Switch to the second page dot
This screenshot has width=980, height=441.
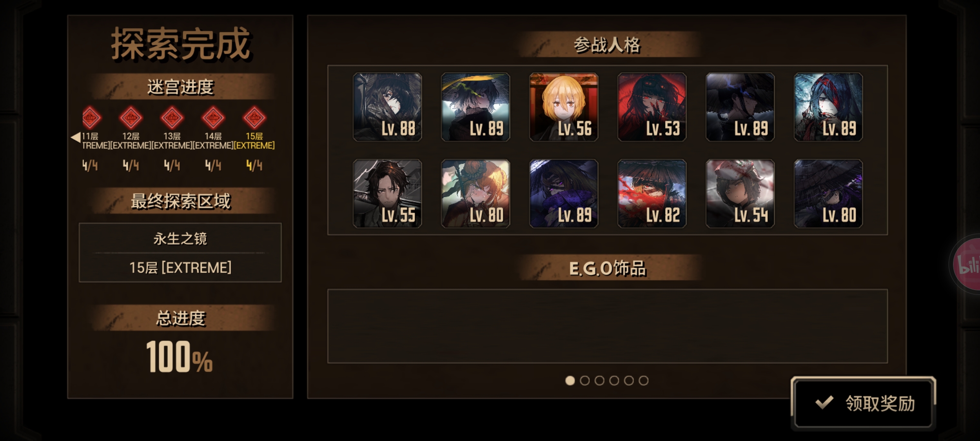tap(585, 381)
